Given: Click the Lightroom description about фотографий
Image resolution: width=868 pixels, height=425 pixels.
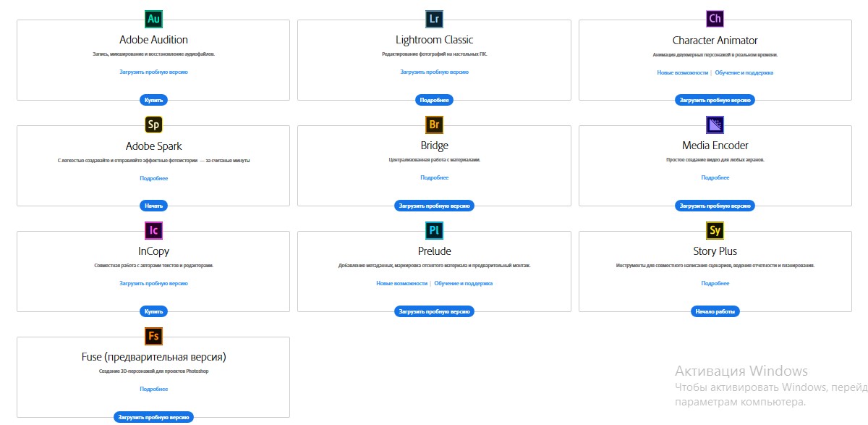Looking at the screenshot, I should (x=434, y=54).
